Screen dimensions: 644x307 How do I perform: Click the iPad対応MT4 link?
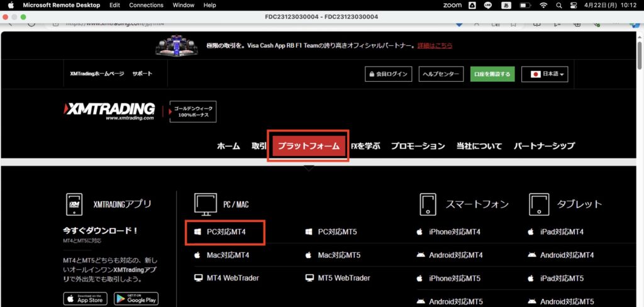tap(562, 232)
